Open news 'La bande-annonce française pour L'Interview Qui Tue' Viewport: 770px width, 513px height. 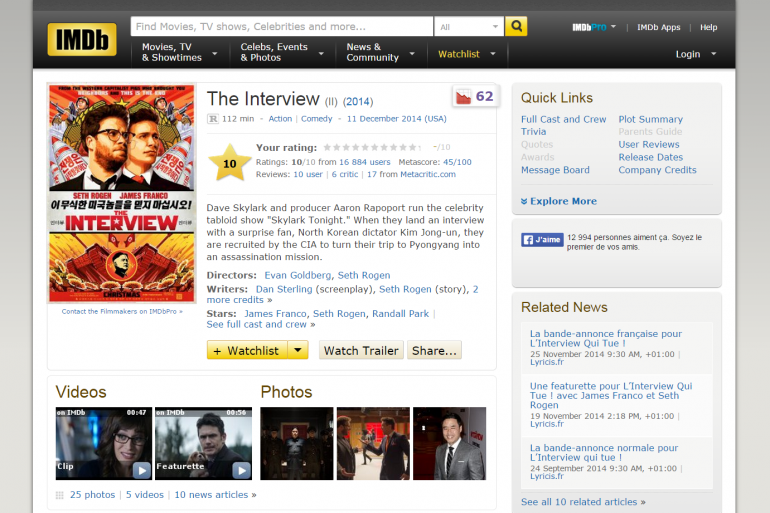point(605,338)
